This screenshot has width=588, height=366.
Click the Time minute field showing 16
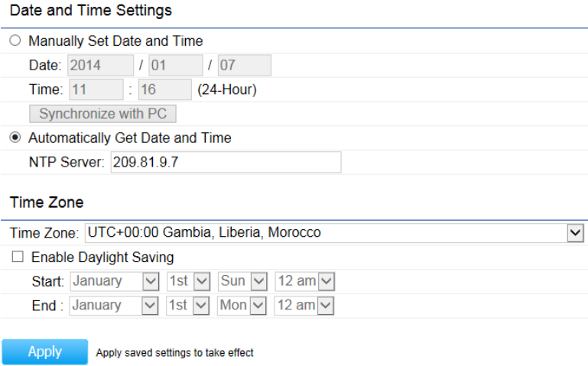coord(164,90)
